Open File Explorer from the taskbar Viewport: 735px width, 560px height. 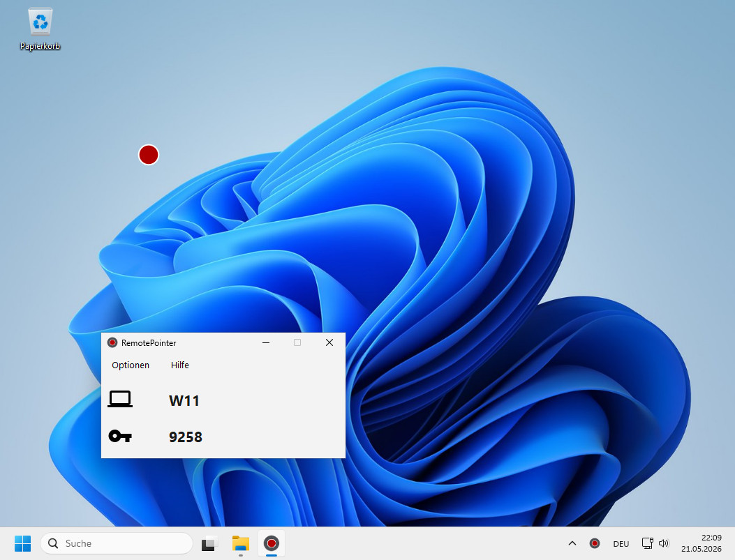point(241,544)
